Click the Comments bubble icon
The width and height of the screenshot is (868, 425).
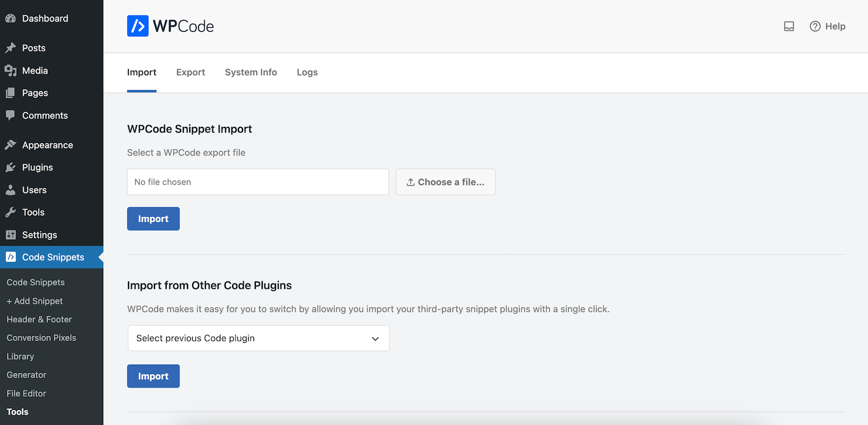point(10,115)
